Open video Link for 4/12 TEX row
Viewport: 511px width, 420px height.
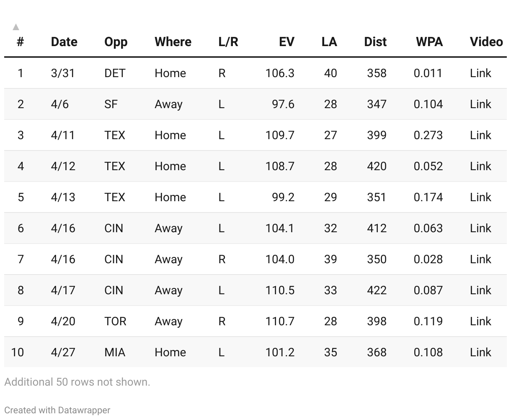point(480,166)
